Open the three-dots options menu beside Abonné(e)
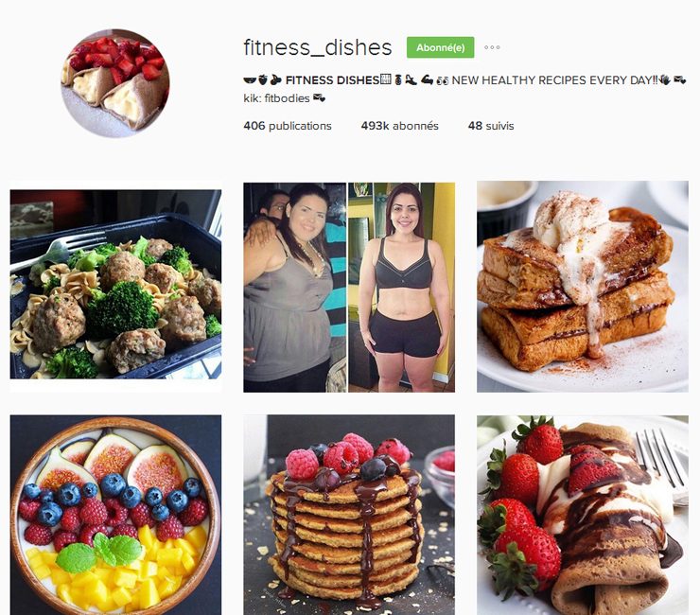Image resolution: width=700 pixels, height=615 pixels. coord(492,47)
